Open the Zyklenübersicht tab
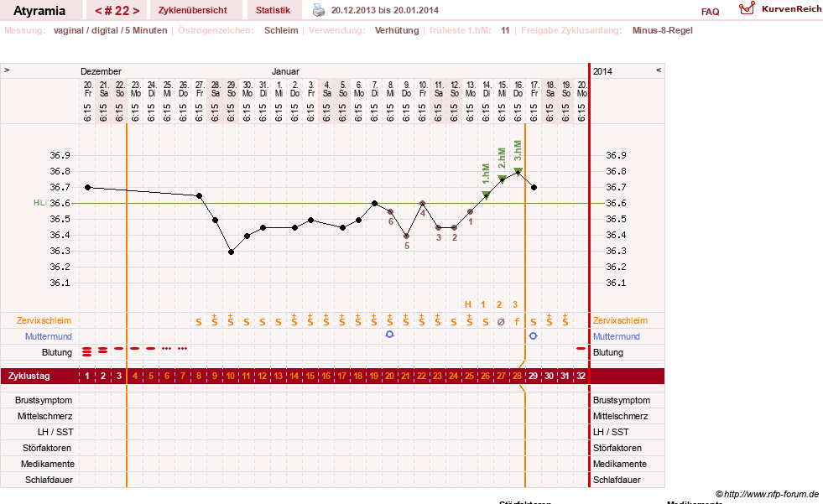This screenshot has height=504, width=823. [x=193, y=10]
